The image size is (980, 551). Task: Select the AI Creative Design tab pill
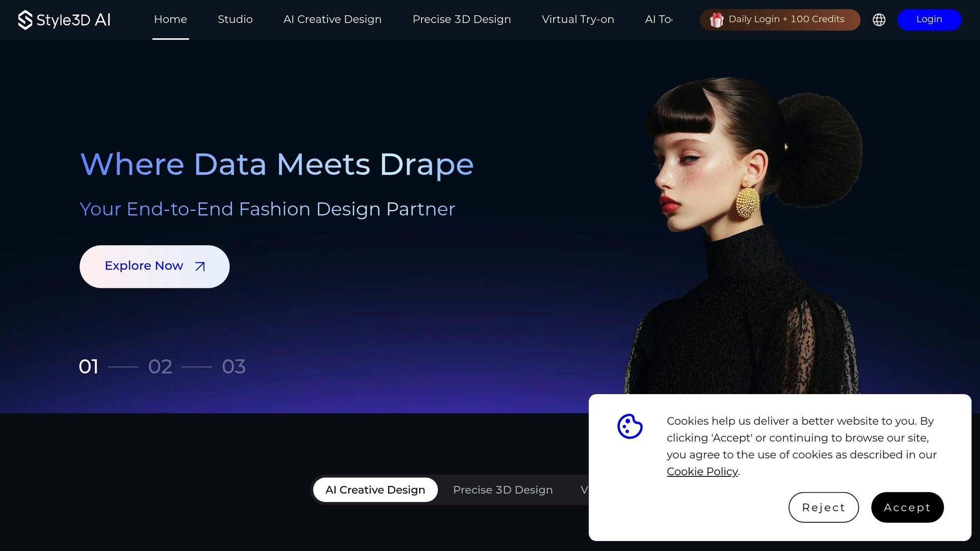point(375,490)
